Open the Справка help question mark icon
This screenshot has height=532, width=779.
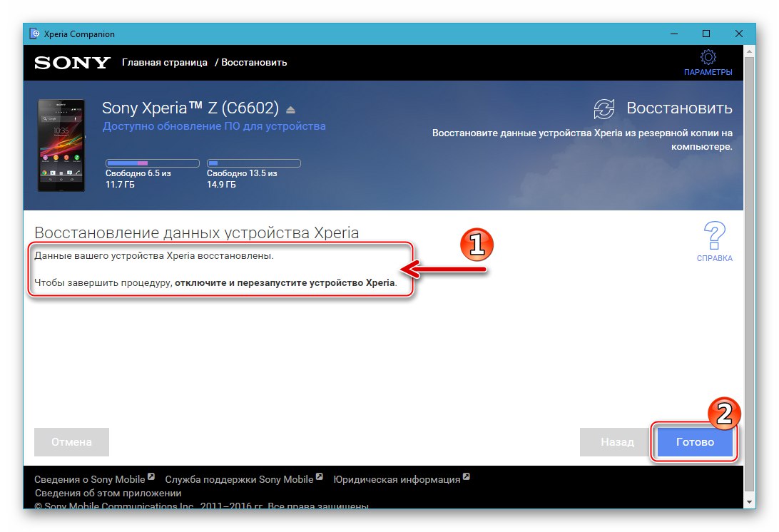[x=714, y=235]
